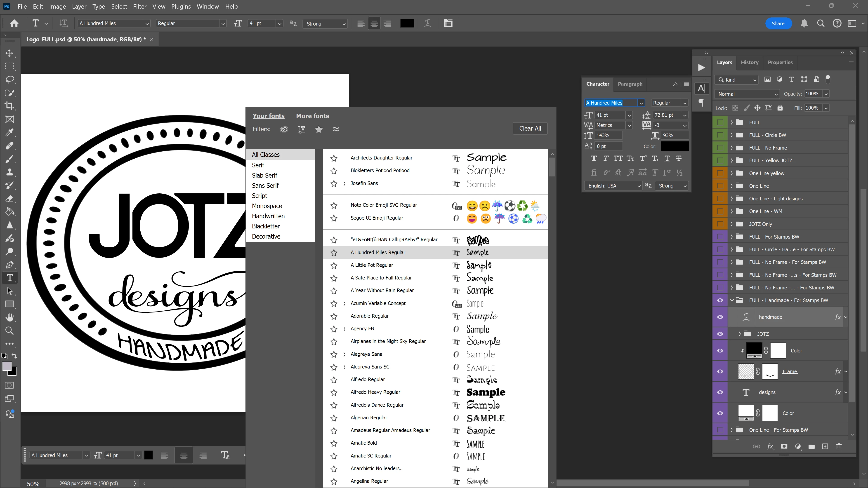Toggle the favorites star font filter
This screenshot has height=488, width=868.
[x=318, y=129]
